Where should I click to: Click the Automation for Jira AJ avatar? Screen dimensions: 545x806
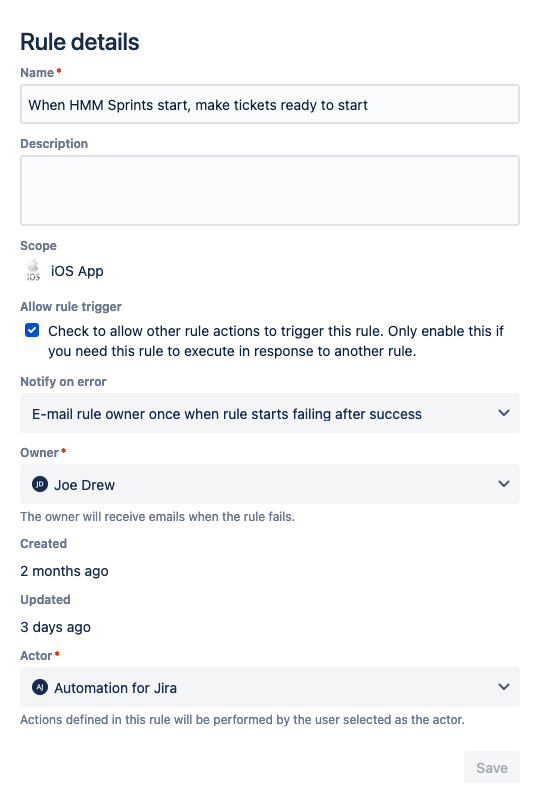tap(40, 687)
